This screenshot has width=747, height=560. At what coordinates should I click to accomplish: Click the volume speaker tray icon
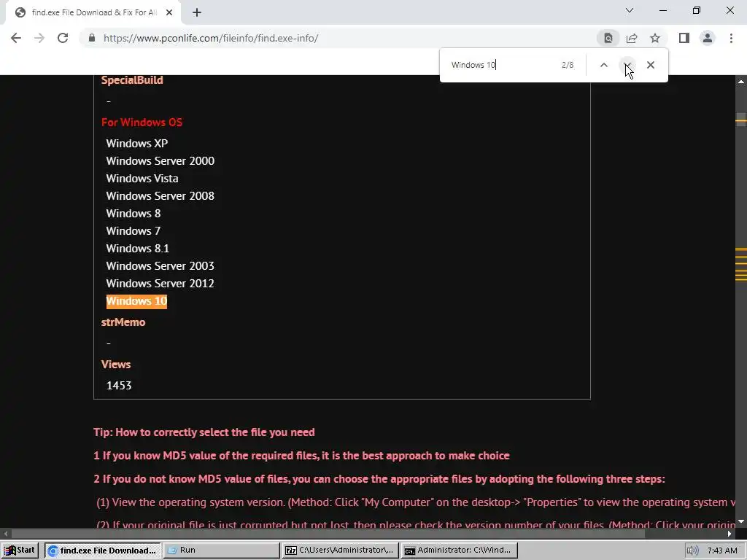click(x=693, y=551)
